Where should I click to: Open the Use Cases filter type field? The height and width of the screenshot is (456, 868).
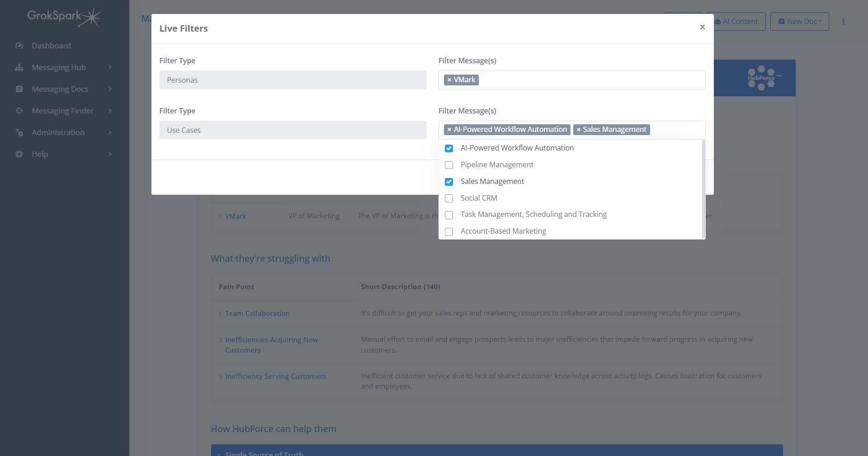coord(292,130)
